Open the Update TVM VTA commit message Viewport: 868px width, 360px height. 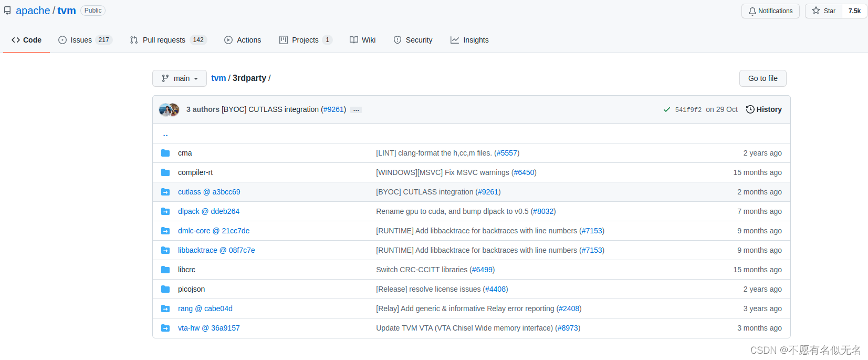point(465,328)
